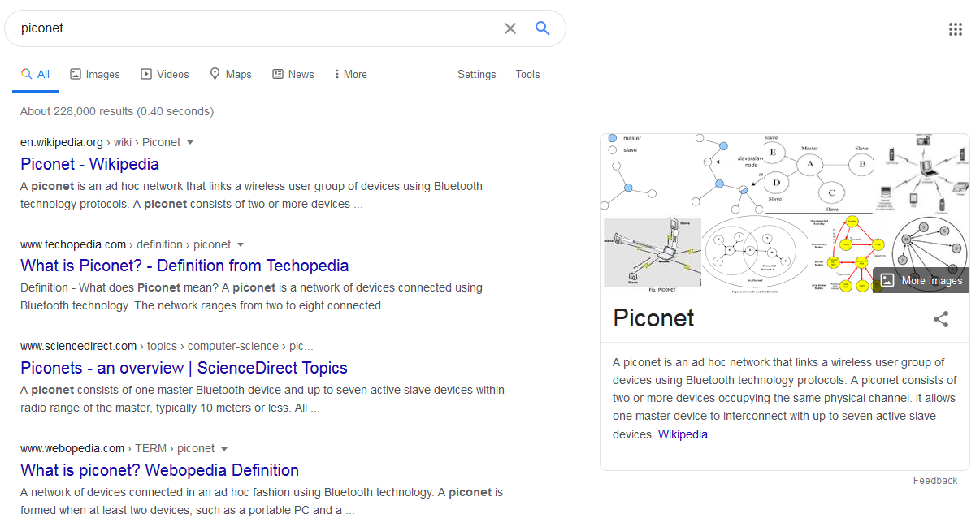Screen dimensions: 980x527
Task: Click the Wikipedia link in knowledge panel
Action: tap(683, 434)
